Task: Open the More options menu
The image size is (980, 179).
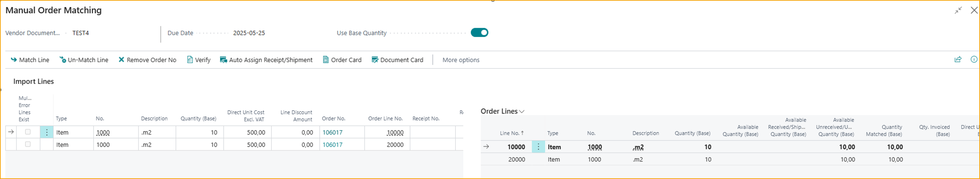Action: pos(461,60)
